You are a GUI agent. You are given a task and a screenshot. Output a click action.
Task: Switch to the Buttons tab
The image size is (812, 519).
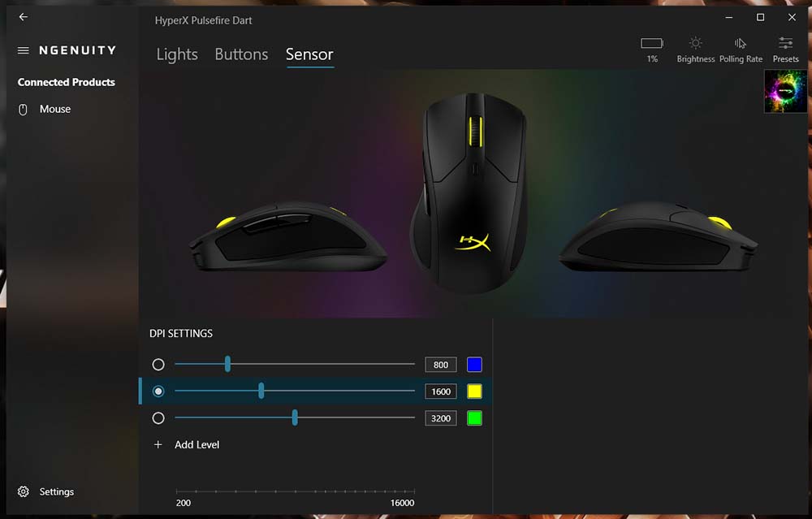click(241, 54)
